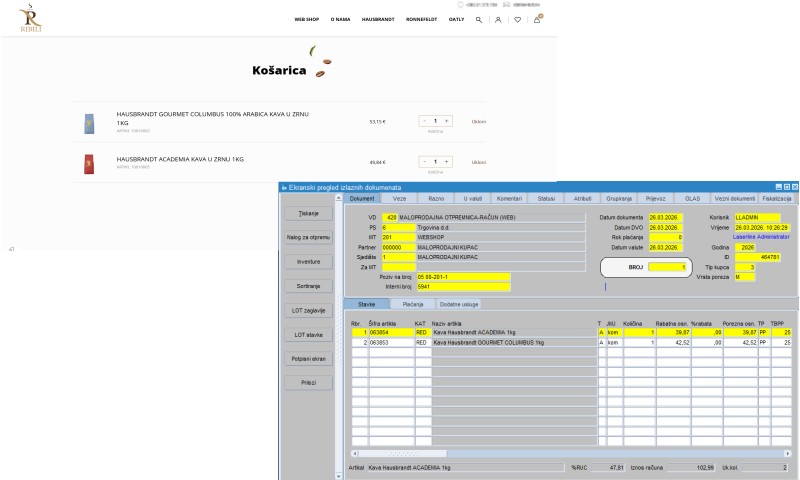Switch to the Komentari tab

pos(509,198)
